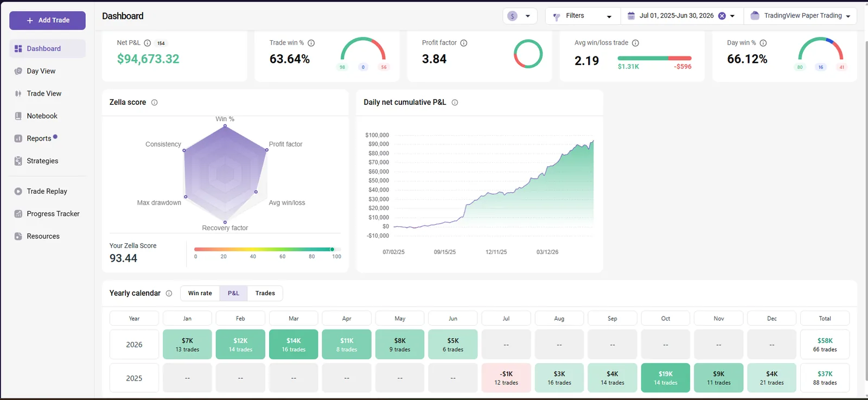Click the account avatar icon
Screen dimensions: 868x400
755,16
